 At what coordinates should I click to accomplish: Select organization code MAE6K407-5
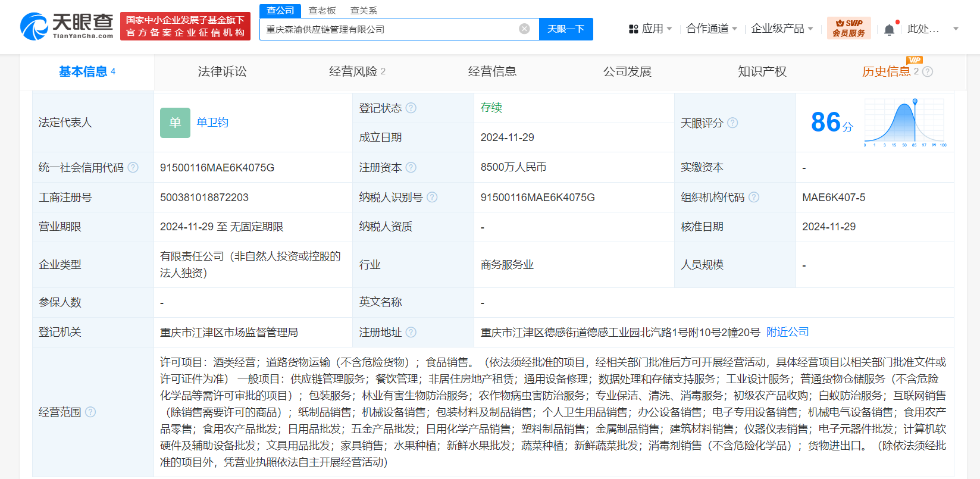point(834,198)
